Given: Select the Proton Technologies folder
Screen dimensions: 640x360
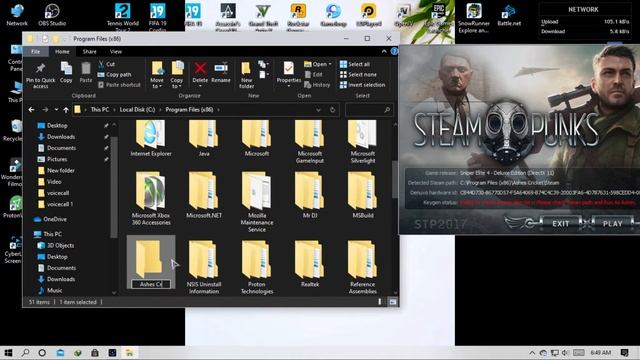Looking at the screenshot, I should tap(257, 267).
